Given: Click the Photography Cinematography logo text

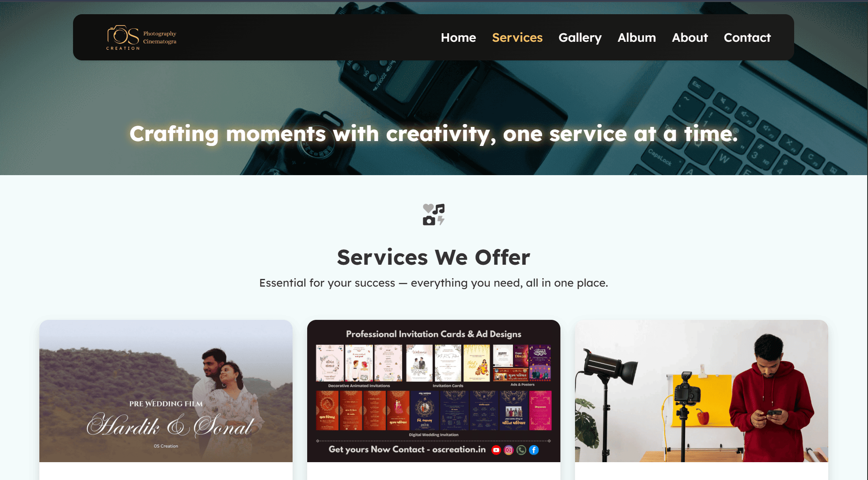Looking at the screenshot, I should coord(159,37).
